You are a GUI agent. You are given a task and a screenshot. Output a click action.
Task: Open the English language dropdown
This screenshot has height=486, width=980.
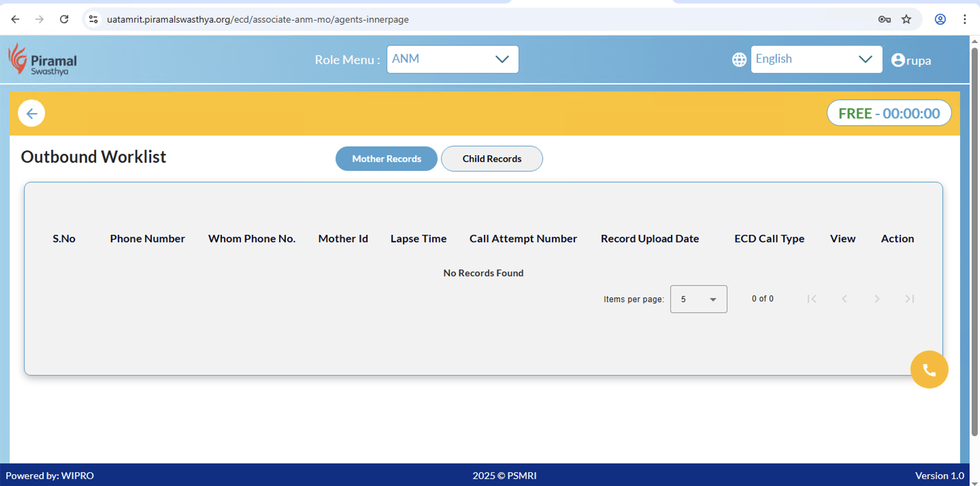(x=816, y=59)
